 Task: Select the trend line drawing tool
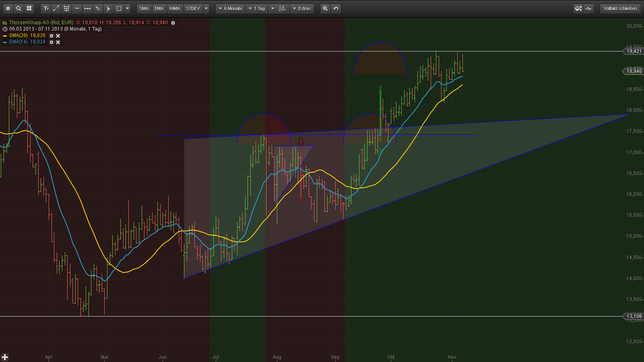coord(56,8)
